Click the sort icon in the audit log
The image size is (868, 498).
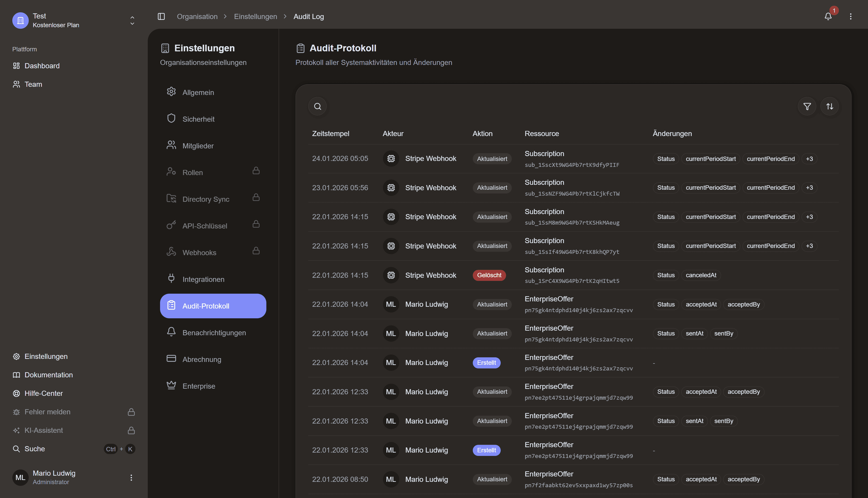[x=830, y=106]
